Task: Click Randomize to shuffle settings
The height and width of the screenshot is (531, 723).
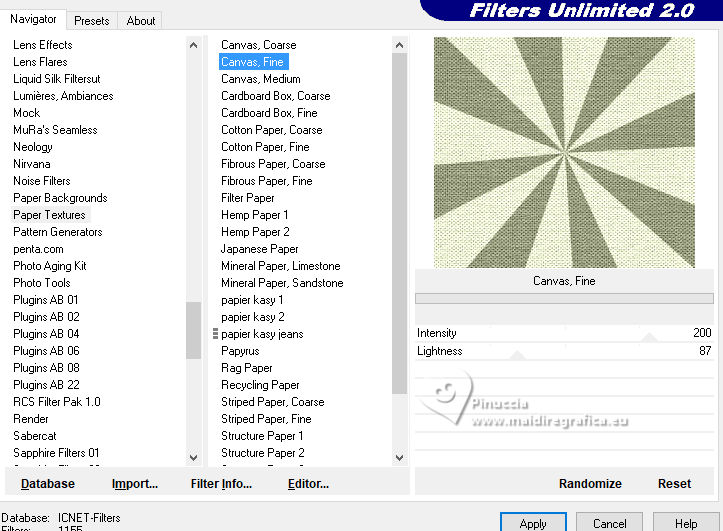Action: 590,484
